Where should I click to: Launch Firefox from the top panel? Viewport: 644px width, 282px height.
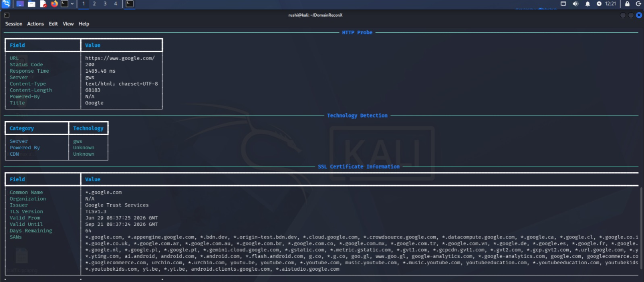(54, 4)
